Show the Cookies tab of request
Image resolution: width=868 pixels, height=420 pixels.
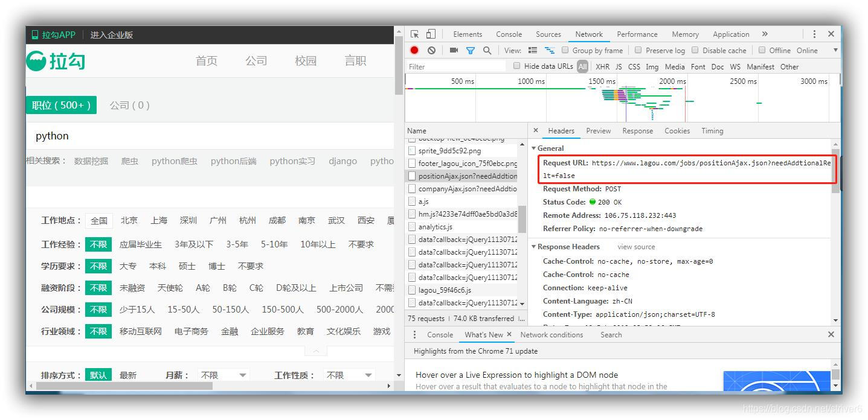coord(677,131)
